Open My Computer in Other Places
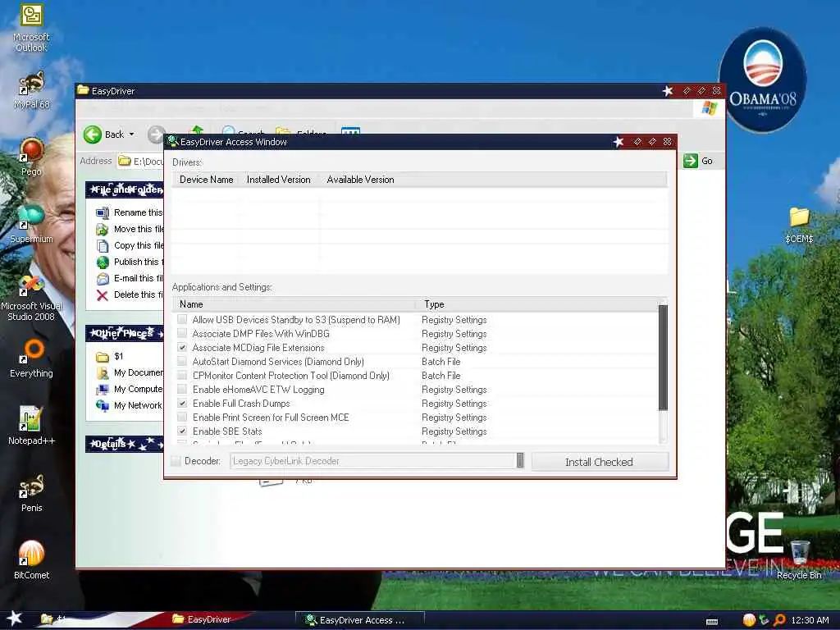 pyautogui.click(x=129, y=389)
